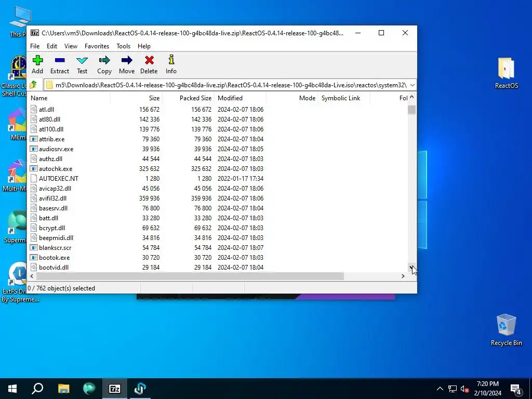Click the folder path input field

tap(225, 85)
